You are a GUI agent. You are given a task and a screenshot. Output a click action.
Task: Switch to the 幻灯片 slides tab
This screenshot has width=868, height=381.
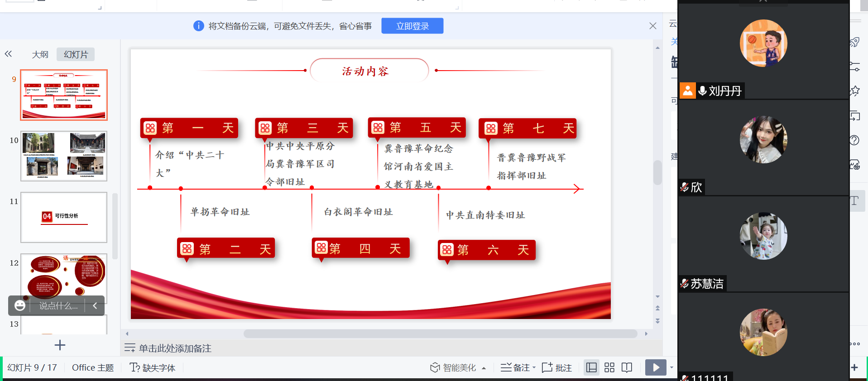point(76,54)
